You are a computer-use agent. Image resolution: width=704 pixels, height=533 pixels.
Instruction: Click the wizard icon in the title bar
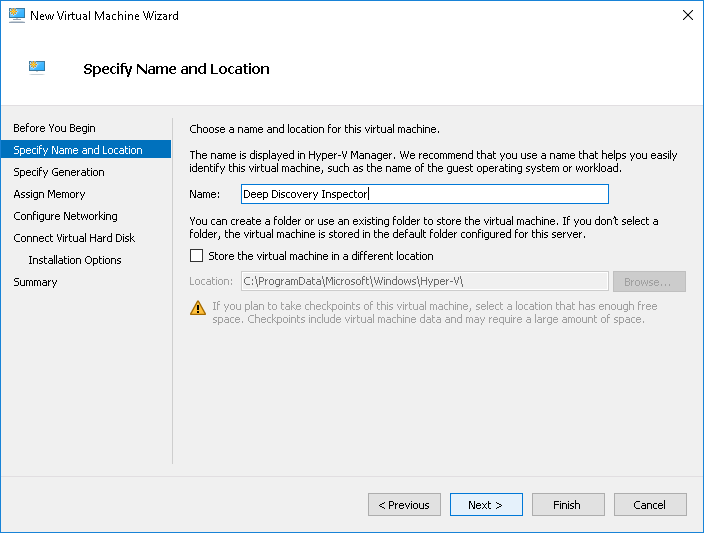(15, 15)
